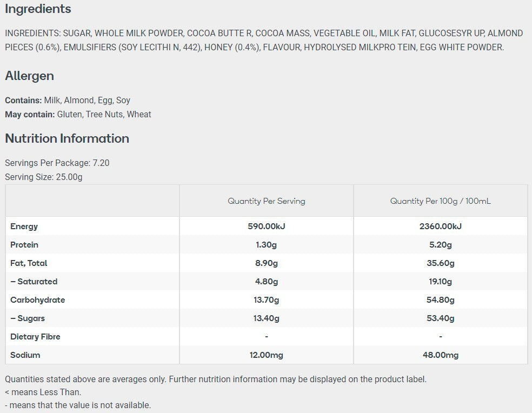This screenshot has height=413, width=532.
Task: Click the Sodium 12.00mg value
Action: tap(267, 355)
